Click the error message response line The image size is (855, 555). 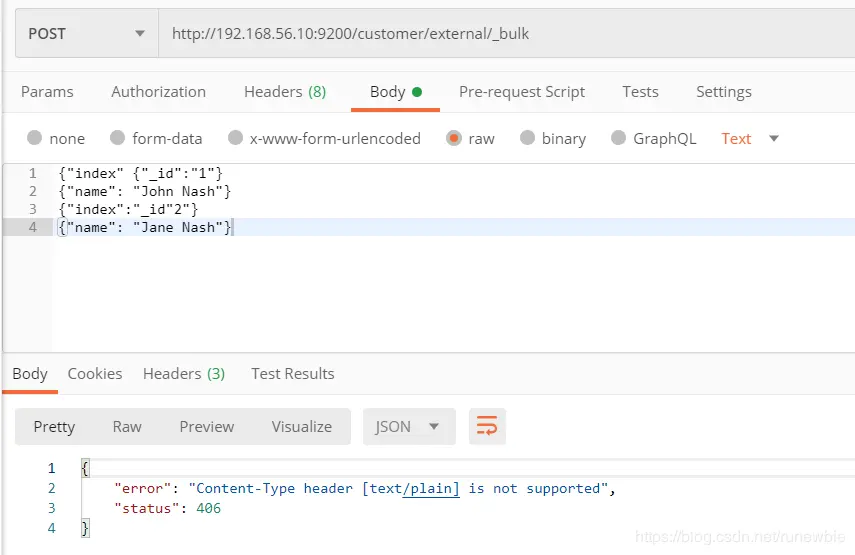coord(365,488)
